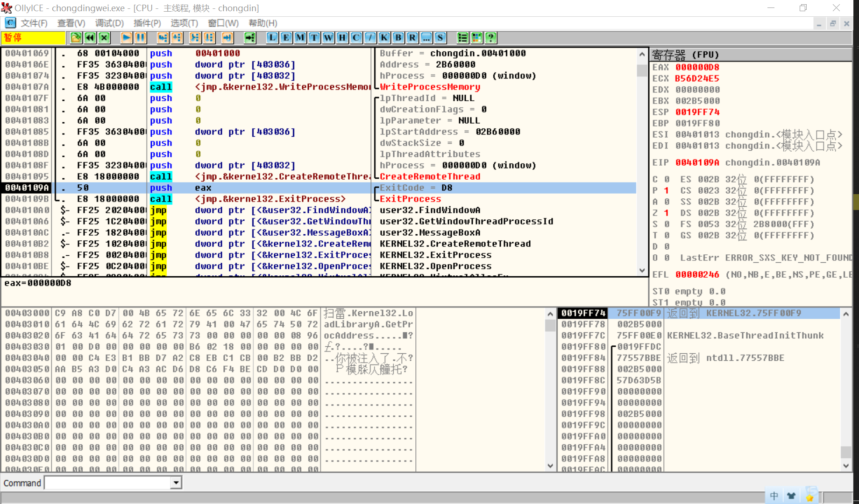Viewport: 859px width, 504px height.
Task: Pause execution with the pause icon
Action: click(140, 38)
